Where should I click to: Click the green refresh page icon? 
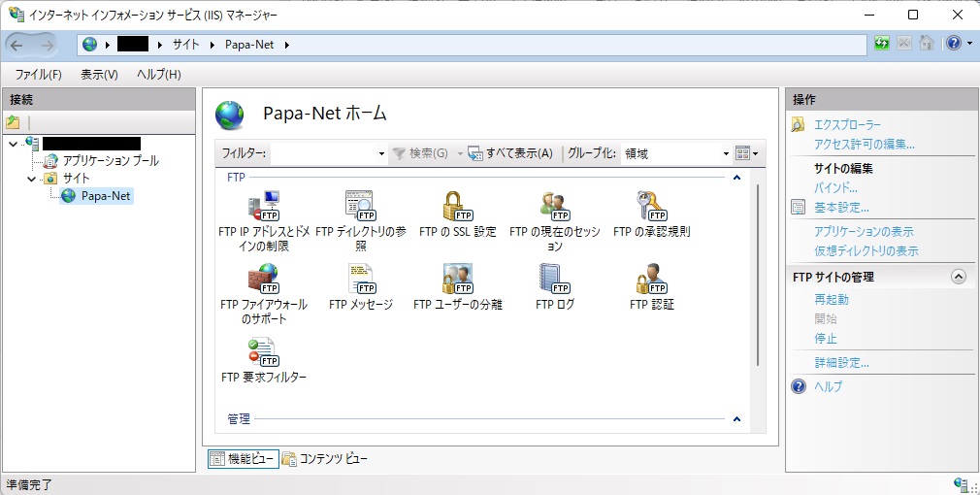tap(882, 44)
